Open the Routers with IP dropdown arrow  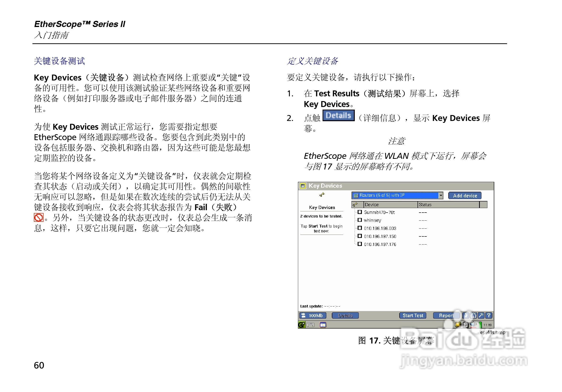(x=441, y=195)
